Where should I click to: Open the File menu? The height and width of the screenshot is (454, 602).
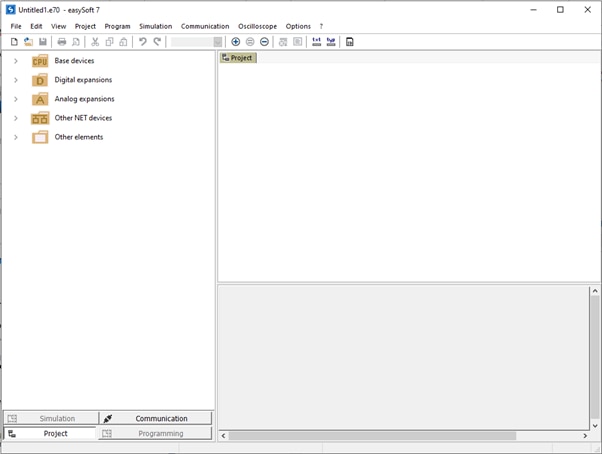(x=16, y=26)
